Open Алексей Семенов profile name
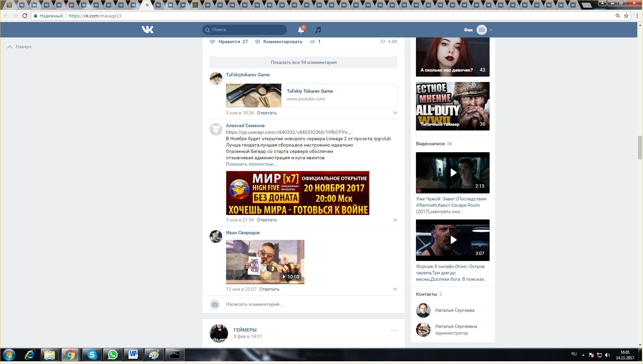Viewport: 643px width, 364px height. click(x=245, y=125)
